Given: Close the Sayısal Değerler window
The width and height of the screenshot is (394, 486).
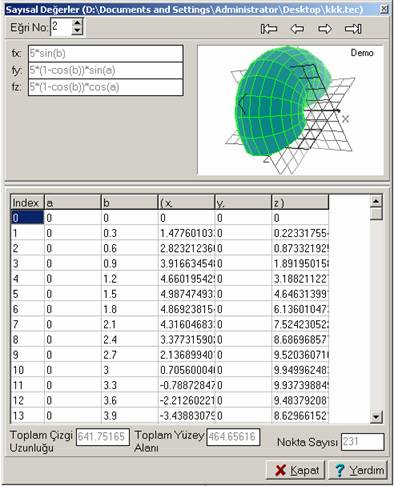Looking at the screenshot, I should pos(384,9).
